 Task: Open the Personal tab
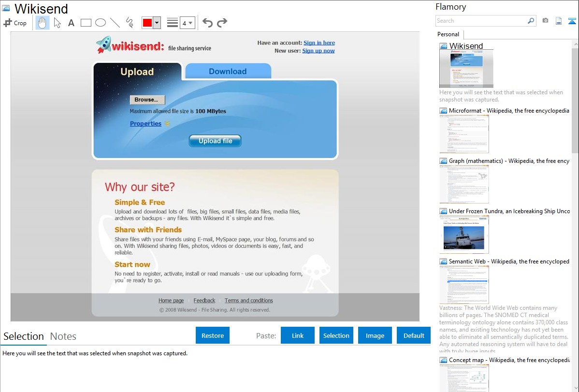[x=449, y=34]
